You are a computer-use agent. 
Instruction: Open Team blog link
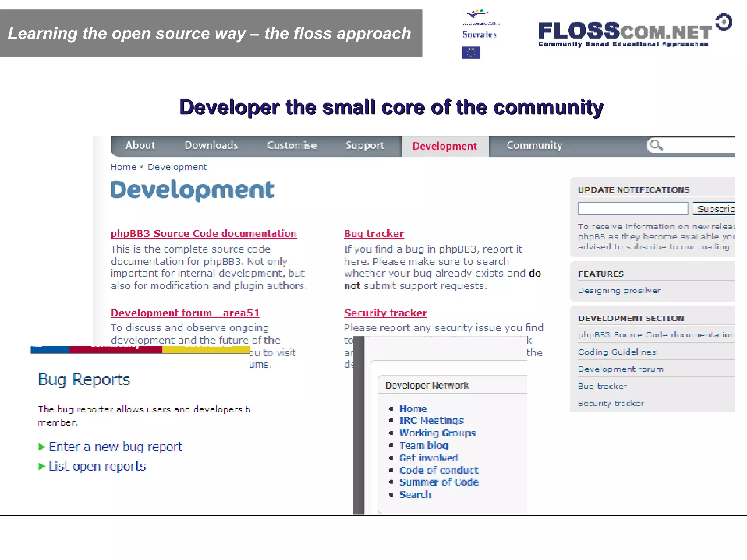click(x=423, y=445)
